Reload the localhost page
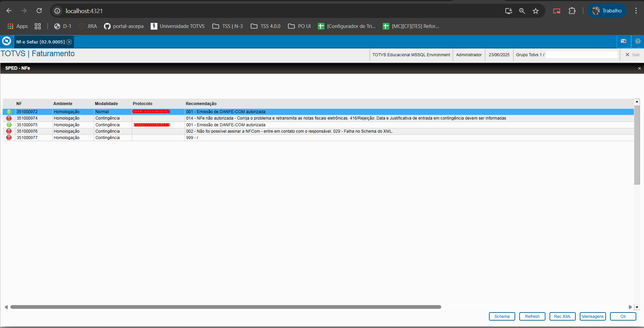 point(39,11)
